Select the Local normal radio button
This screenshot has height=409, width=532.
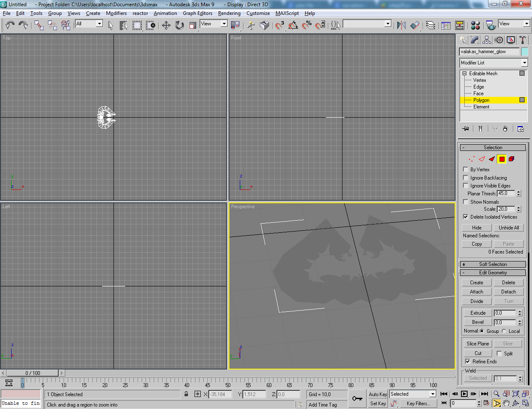pos(504,331)
